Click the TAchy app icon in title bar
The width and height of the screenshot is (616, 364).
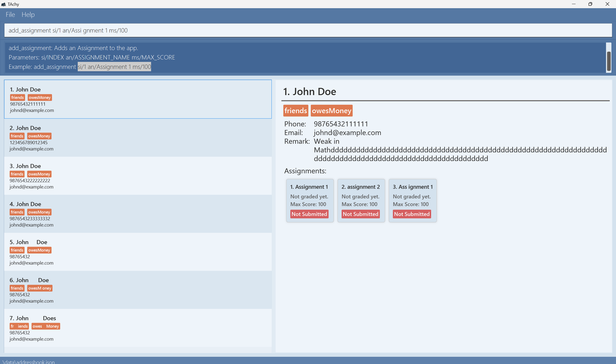(3, 4)
